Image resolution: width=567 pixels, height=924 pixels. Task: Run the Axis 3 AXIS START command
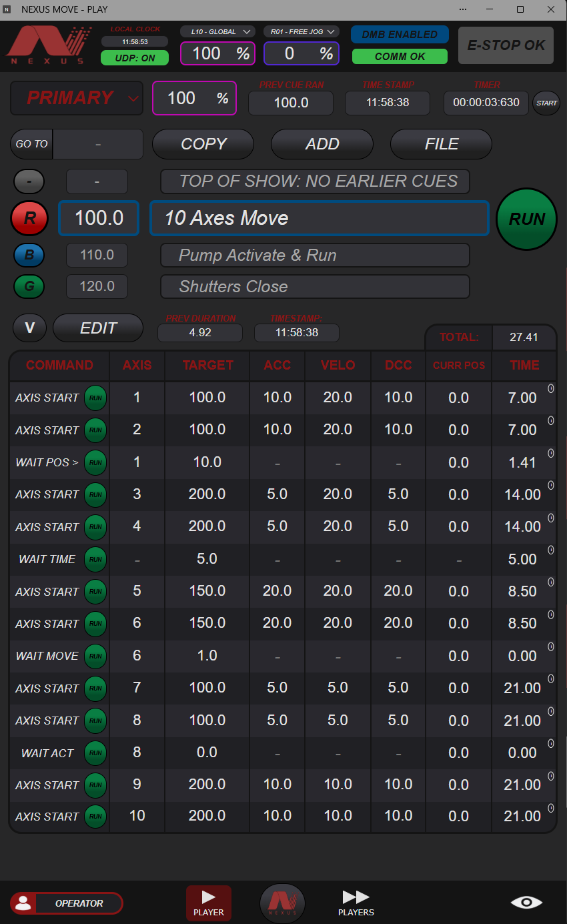[x=95, y=494]
